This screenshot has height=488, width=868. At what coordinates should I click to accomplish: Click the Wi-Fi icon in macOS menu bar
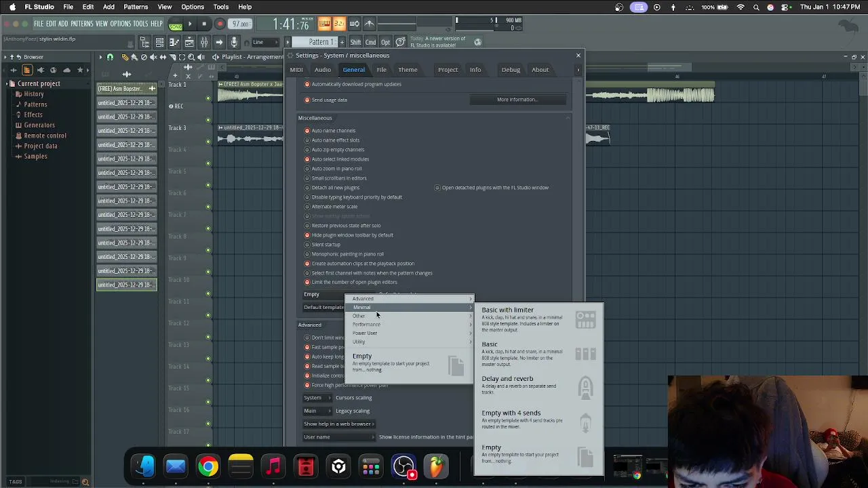tap(741, 7)
